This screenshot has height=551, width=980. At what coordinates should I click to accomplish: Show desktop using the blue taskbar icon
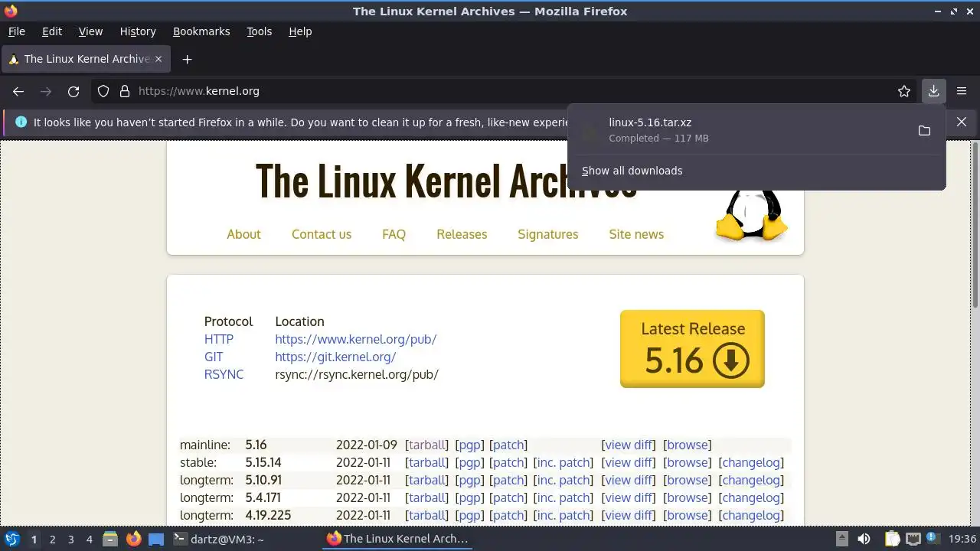(x=156, y=539)
